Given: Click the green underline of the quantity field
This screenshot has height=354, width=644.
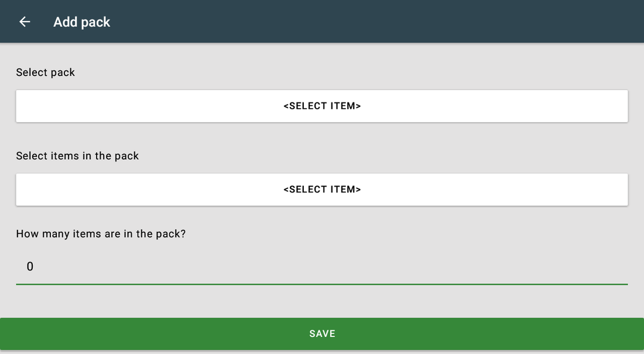Looking at the screenshot, I should point(322,284).
